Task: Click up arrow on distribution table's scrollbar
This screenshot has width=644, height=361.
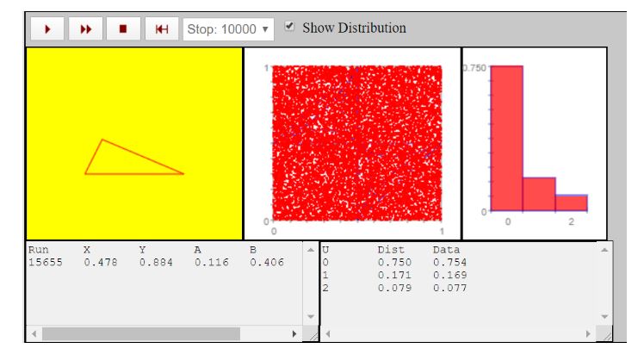Action: click(605, 249)
